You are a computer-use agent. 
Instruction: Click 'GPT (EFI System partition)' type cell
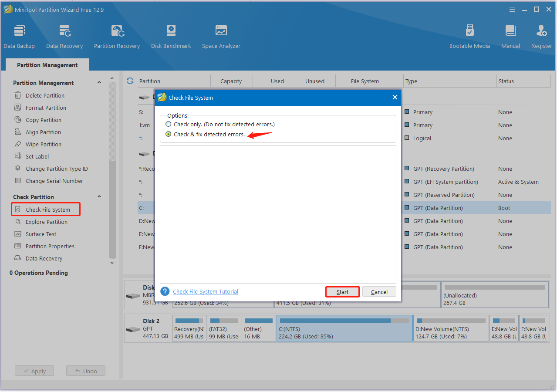(x=446, y=182)
